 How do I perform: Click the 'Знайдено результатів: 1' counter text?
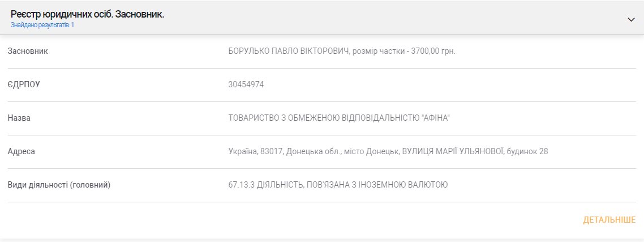coord(42,25)
